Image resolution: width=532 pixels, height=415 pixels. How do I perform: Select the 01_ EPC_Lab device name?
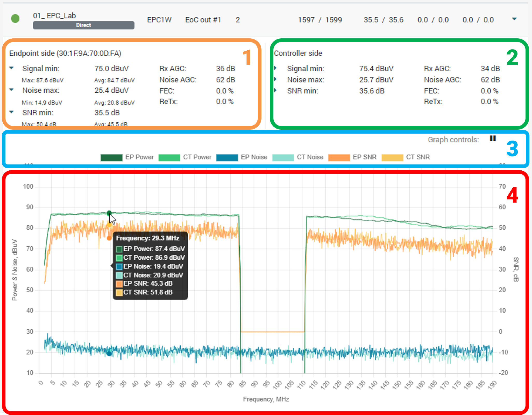pyautogui.click(x=54, y=16)
